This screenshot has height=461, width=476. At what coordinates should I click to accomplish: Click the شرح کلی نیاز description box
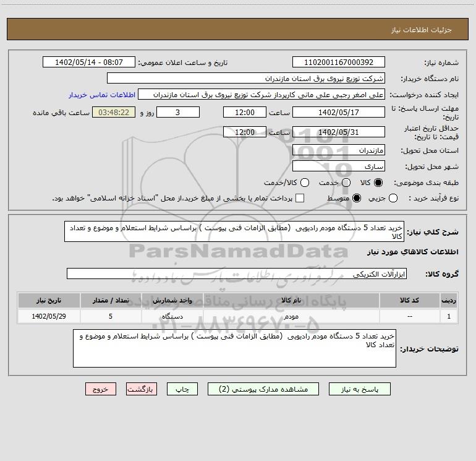coord(234,231)
